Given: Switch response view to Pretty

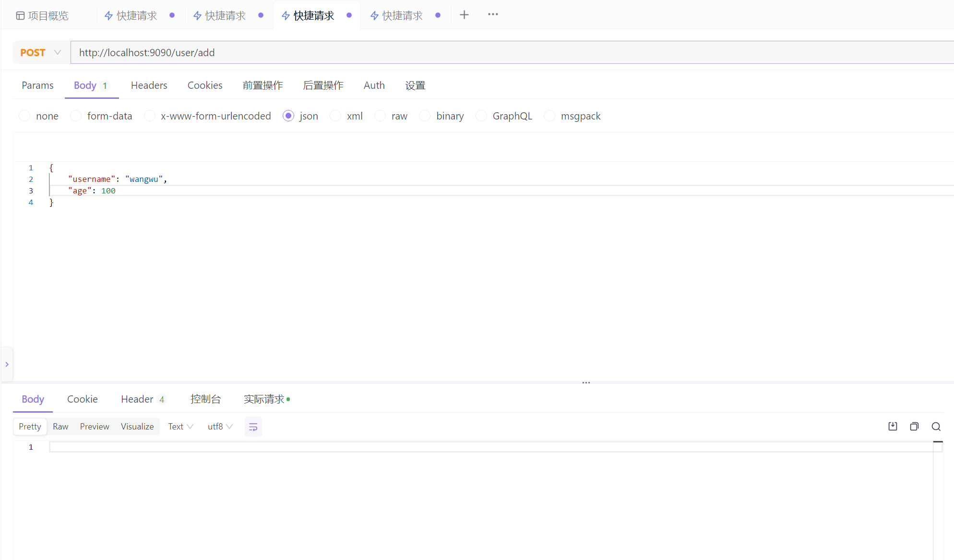Looking at the screenshot, I should [30, 427].
